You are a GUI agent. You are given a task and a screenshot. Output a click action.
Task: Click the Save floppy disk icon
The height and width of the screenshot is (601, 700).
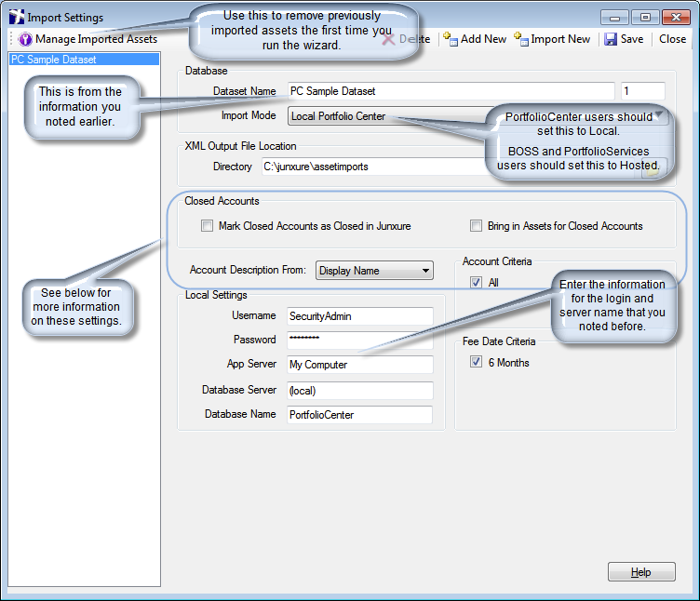tap(611, 39)
